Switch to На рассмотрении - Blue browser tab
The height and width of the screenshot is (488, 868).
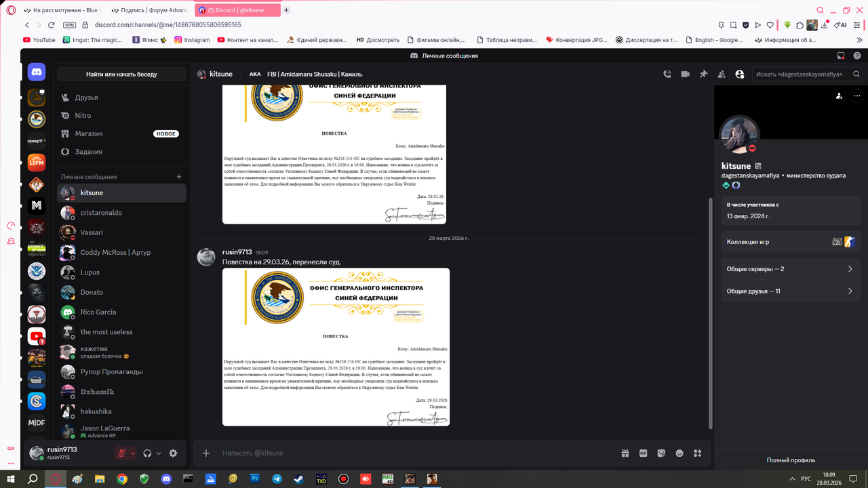click(62, 11)
